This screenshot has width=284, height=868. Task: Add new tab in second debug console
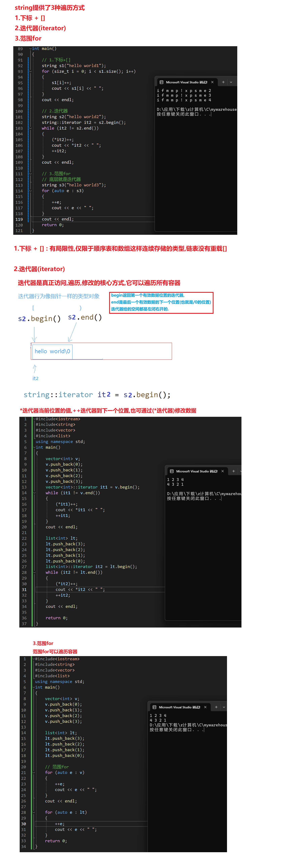(x=233, y=471)
